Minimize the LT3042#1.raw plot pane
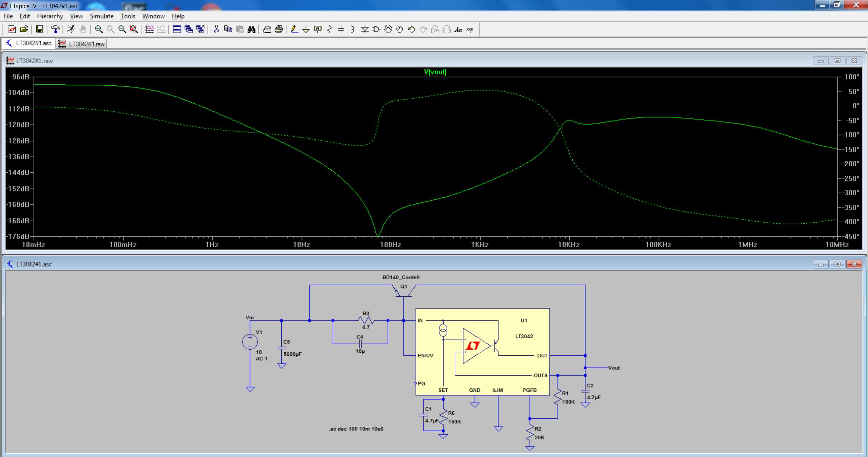 821,61
